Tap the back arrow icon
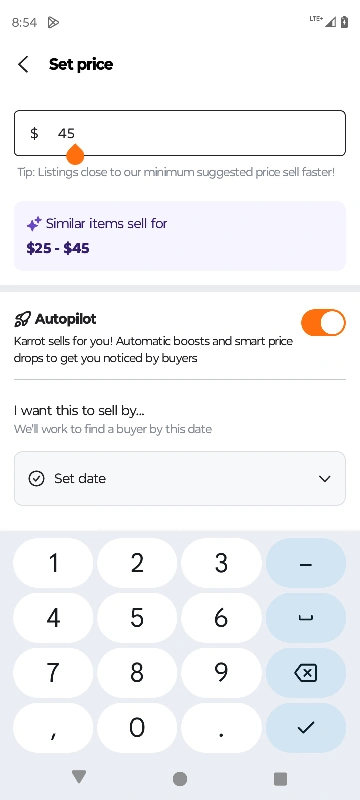The height and width of the screenshot is (800, 360). 23,64
